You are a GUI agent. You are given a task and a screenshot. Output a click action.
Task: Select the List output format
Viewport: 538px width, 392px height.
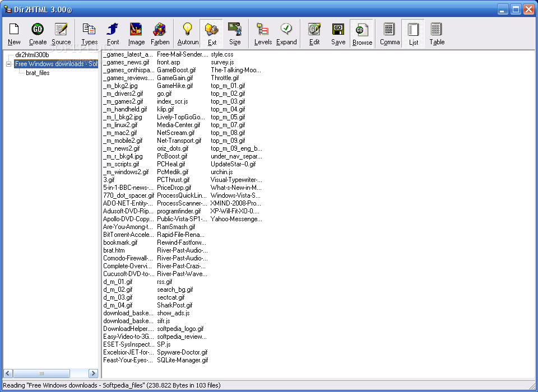413,34
